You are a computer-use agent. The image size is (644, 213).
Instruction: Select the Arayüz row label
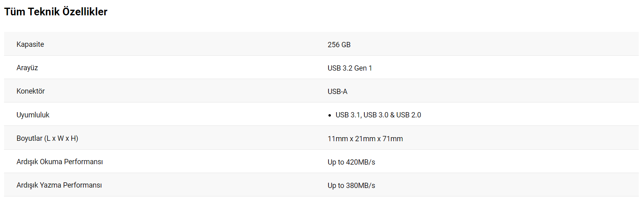coord(27,68)
